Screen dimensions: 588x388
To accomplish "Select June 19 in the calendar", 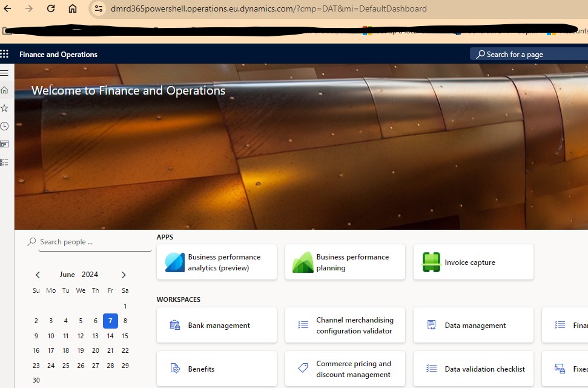I will click(x=81, y=350).
